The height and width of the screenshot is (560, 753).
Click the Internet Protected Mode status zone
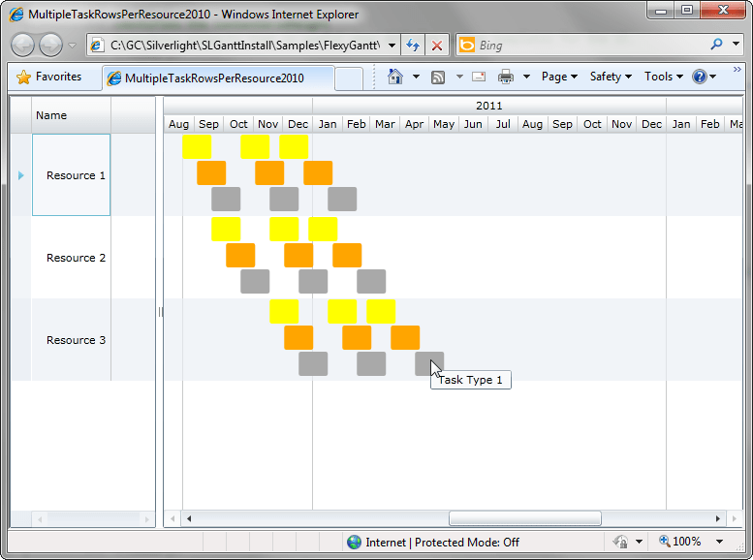click(x=433, y=543)
